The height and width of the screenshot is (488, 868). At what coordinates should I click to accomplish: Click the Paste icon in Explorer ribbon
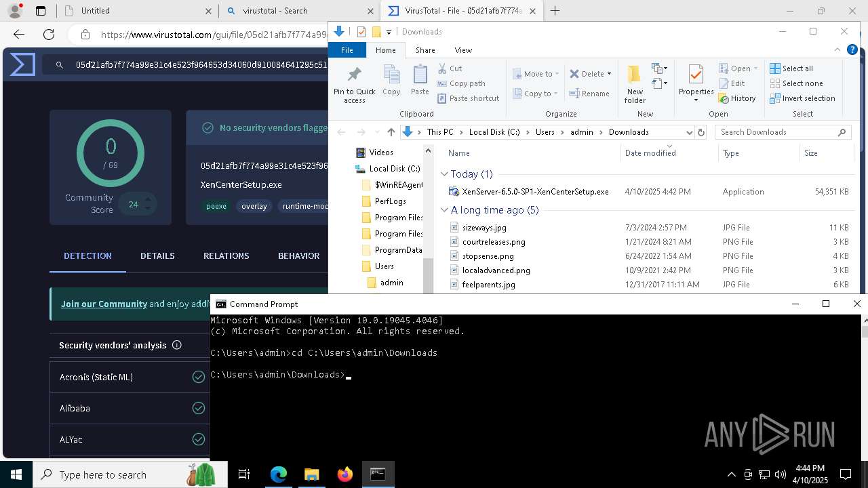420,74
